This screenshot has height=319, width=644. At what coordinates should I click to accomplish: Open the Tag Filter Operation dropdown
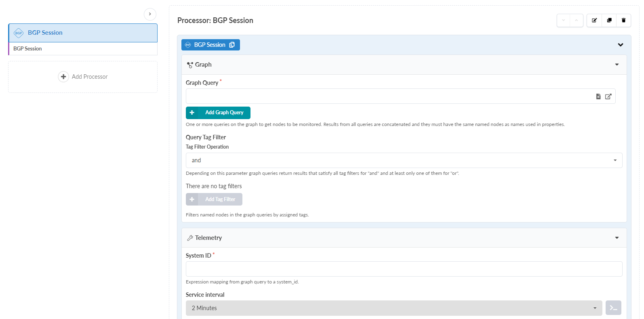[x=404, y=160]
